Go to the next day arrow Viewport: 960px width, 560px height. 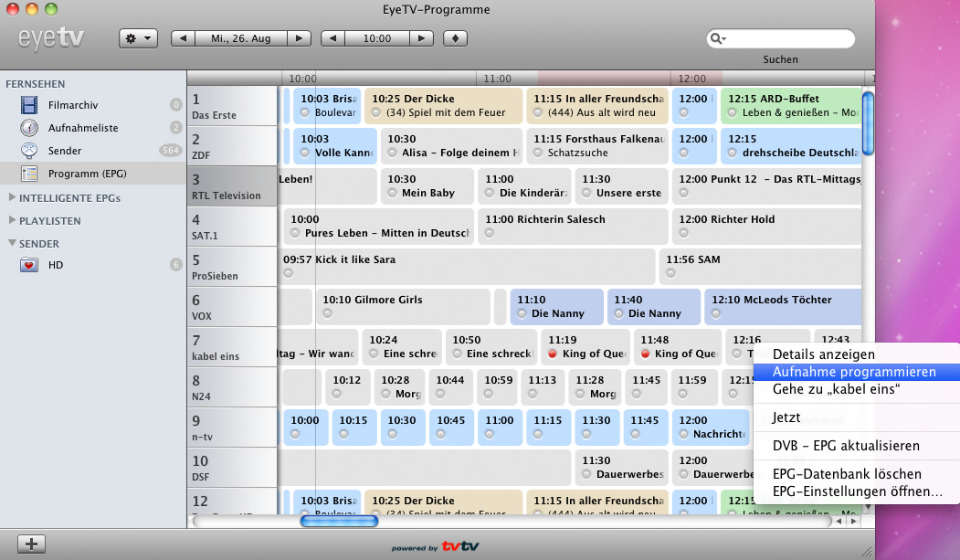pyautogui.click(x=299, y=38)
